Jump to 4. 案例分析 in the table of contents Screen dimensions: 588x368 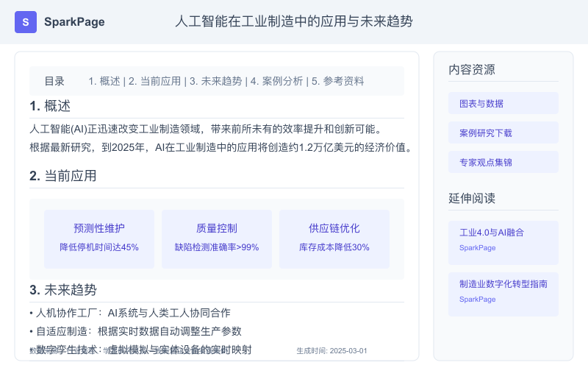276,81
